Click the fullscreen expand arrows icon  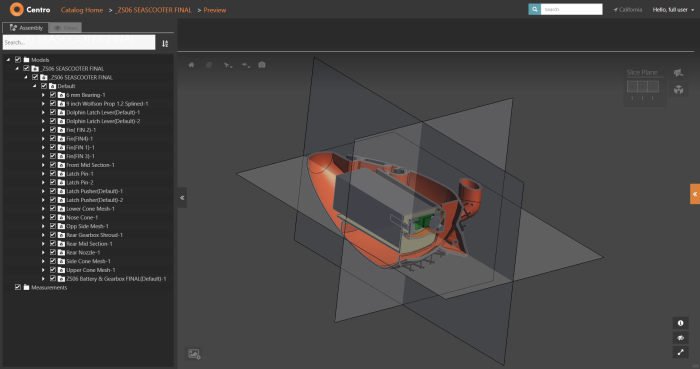coord(680,352)
